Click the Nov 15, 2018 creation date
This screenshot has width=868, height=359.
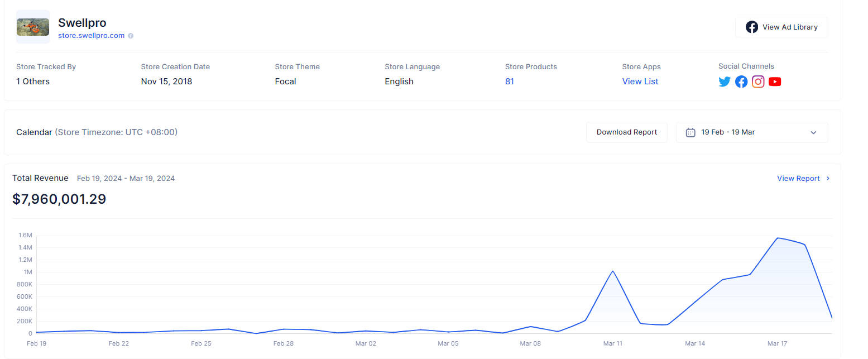pos(166,82)
